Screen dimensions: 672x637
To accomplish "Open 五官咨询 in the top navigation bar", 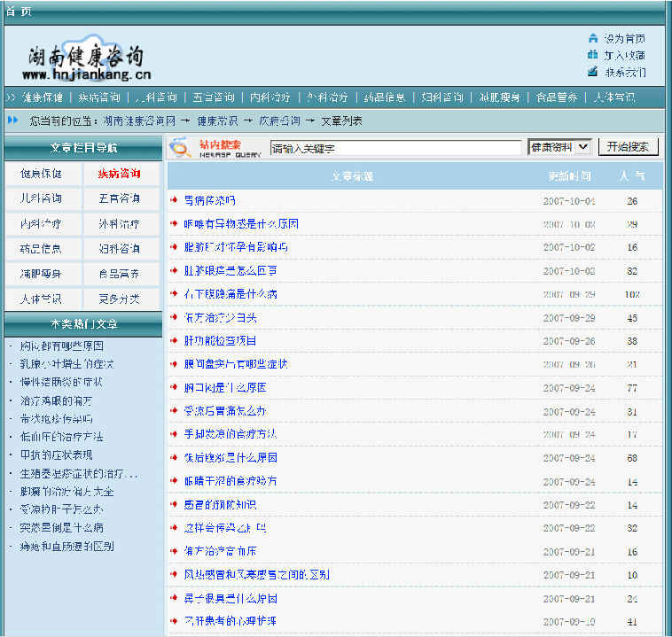I will tap(214, 97).
